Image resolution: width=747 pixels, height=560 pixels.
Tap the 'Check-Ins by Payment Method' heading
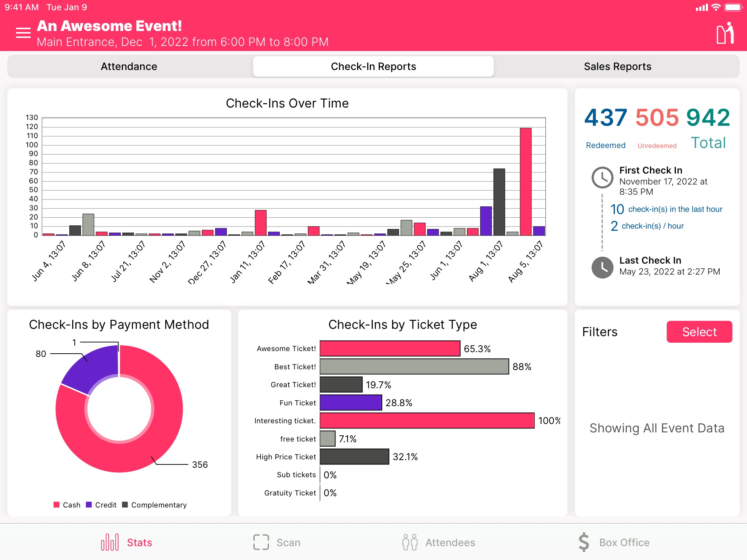pyautogui.click(x=119, y=324)
